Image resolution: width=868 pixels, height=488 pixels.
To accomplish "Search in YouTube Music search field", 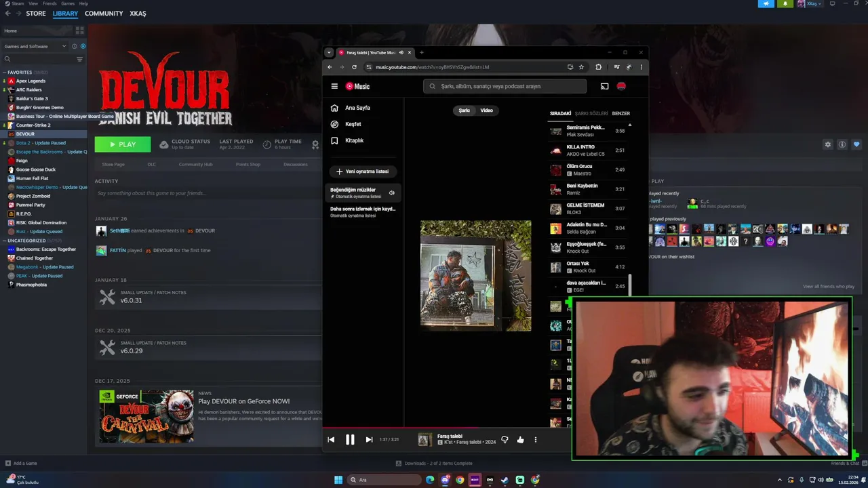I will [x=505, y=86].
